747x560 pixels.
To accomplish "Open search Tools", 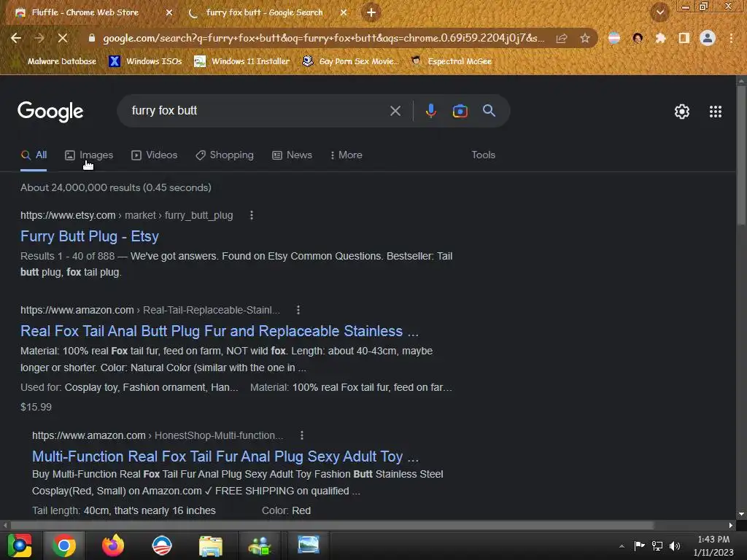I will coord(483,155).
